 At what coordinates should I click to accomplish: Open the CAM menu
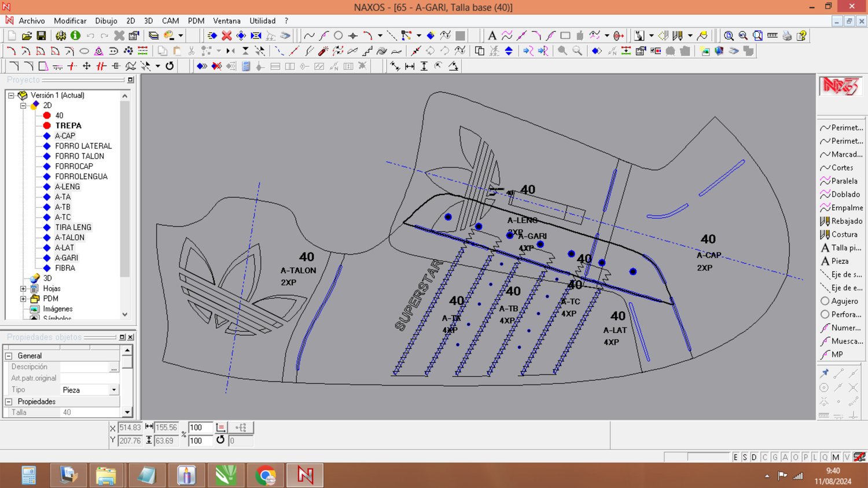pos(171,21)
